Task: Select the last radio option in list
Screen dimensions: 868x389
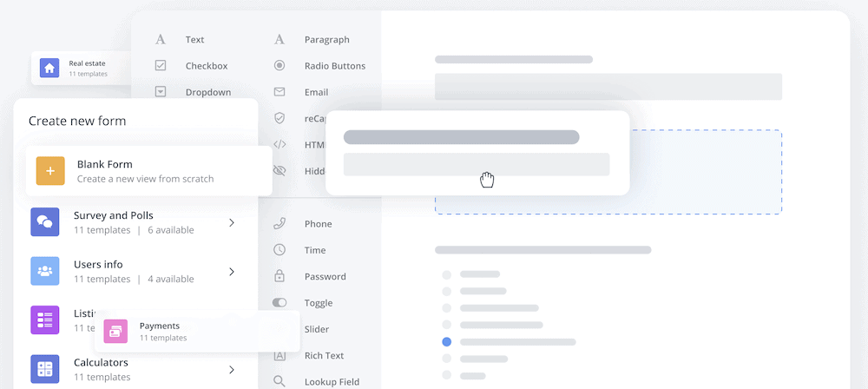Action: click(447, 375)
